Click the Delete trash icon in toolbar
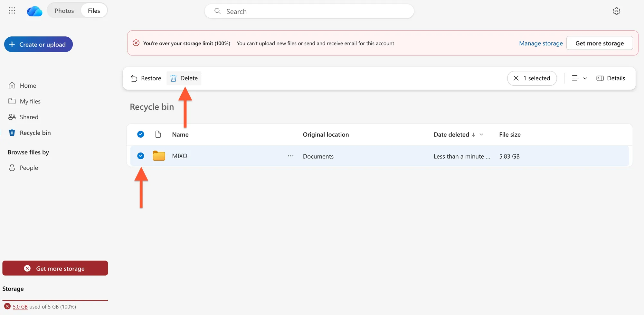Image resolution: width=644 pixels, height=315 pixels. pyautogui.click(x=174, y=78)
